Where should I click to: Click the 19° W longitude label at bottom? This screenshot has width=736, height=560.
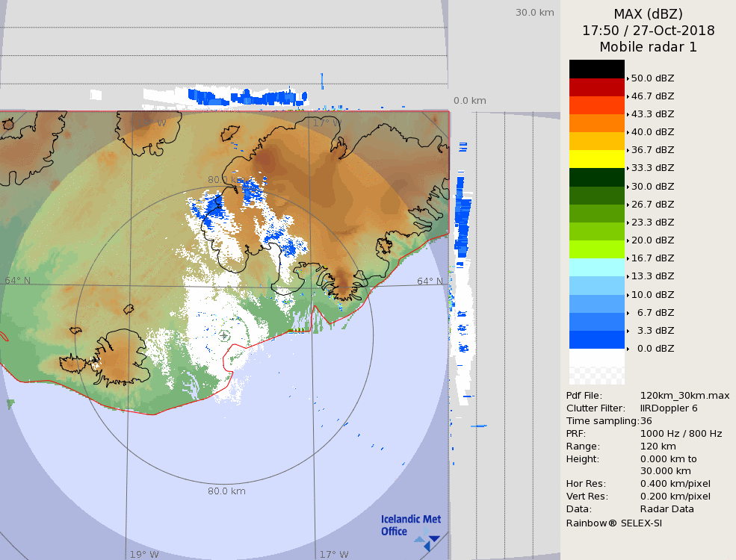(144, 554)
